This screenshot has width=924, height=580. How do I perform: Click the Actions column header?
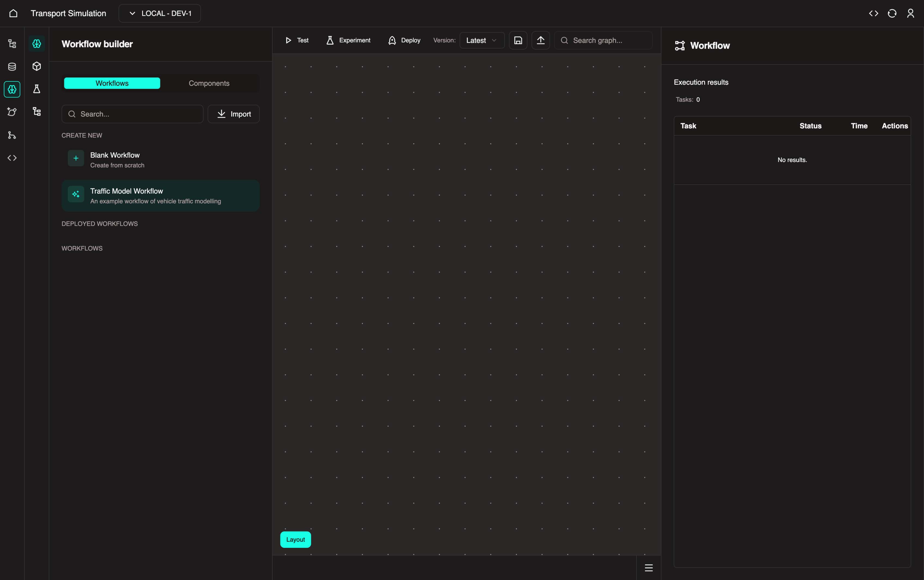pos(895,126)
